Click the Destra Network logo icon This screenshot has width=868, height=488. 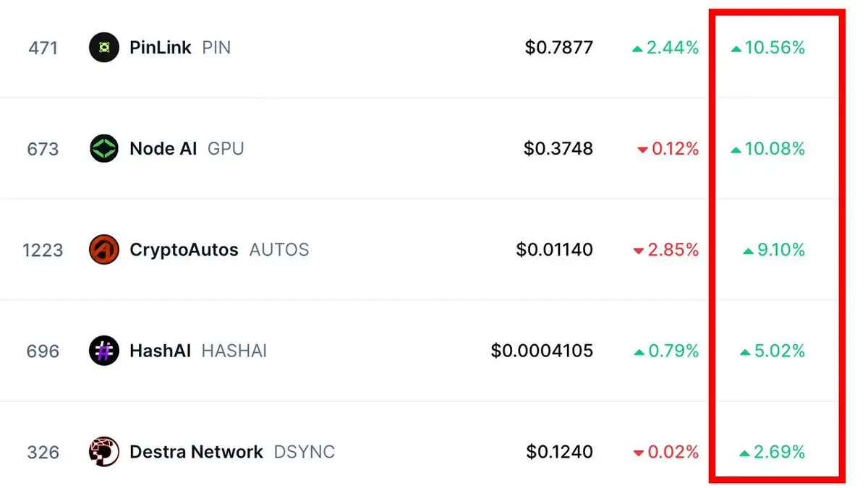tap(103, 453)
